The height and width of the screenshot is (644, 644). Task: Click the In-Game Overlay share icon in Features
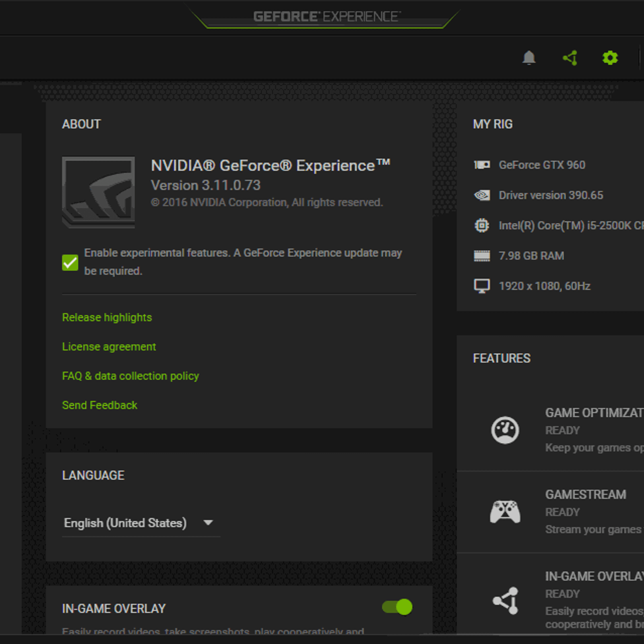pyautogui.click(x=506, y=601)
